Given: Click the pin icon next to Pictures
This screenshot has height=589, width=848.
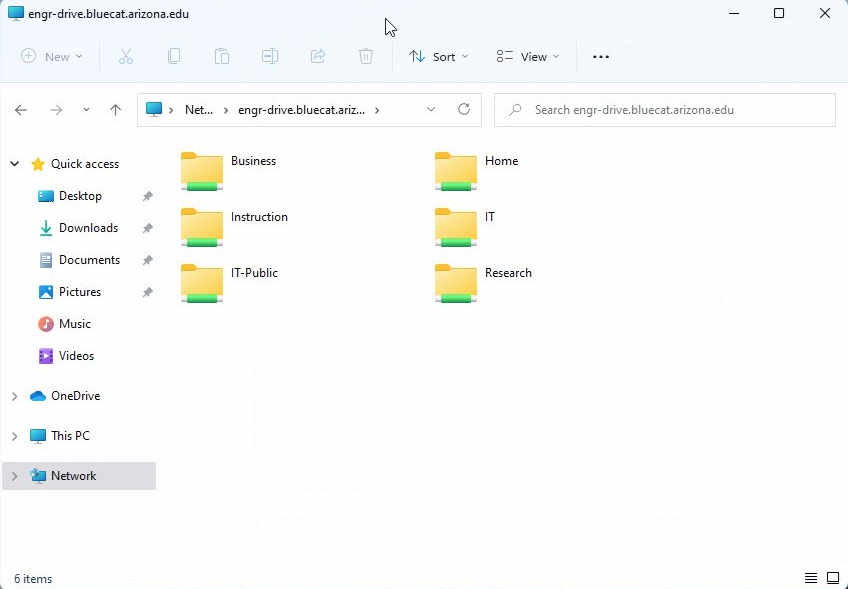Looking at the screenshot, I should click(x=147, y=292).
